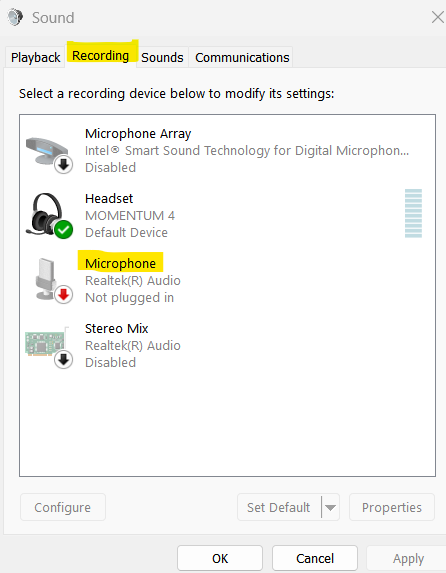
Task: Confirm with the OK button
Action: click(x=220, y=558)
